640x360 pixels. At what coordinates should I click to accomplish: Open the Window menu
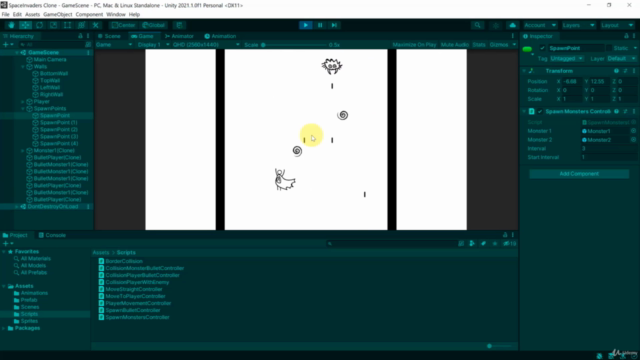pyautogui.click(x=116, y=14)
